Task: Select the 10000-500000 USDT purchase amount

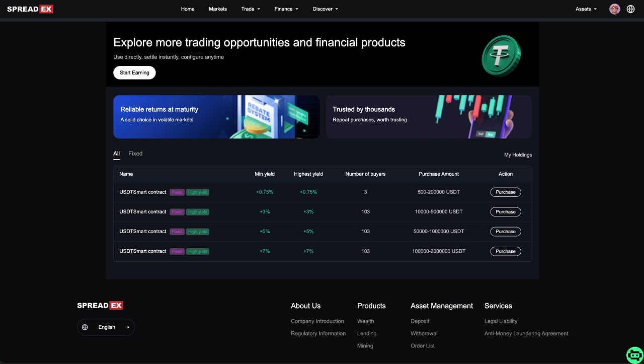Action: [x=439, y=212]
